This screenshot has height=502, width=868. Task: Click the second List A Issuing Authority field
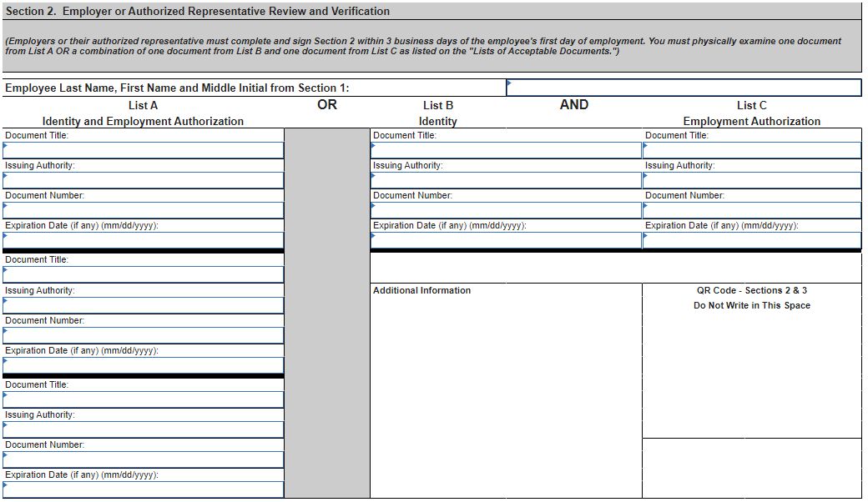tap(142, 305)
